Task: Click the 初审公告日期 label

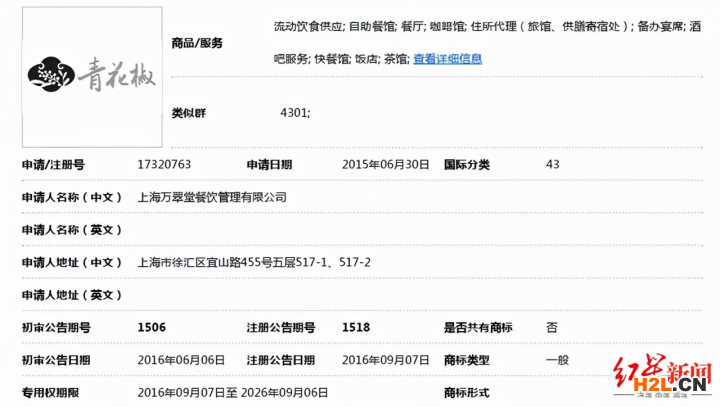Action: (56, 360)
